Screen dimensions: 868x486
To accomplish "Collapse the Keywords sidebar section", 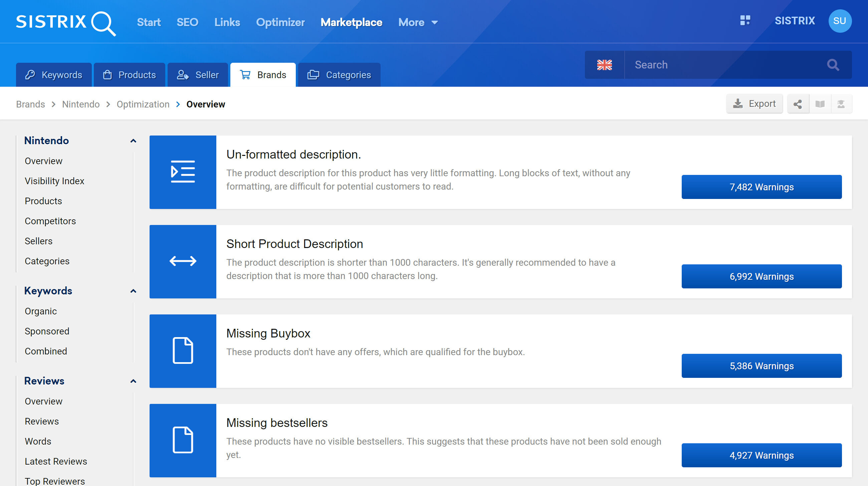I will pyautogui.click(x=133, y=291).
